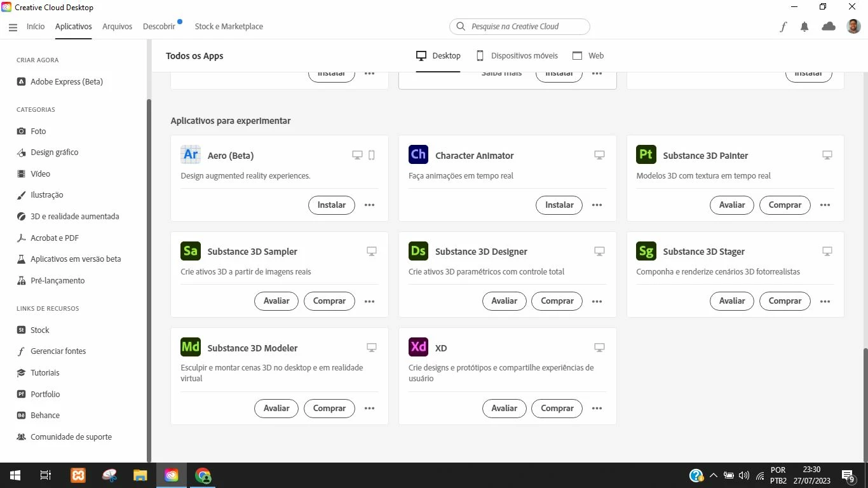
Task: Open more options for Substance 3D Modeler
Action: [x=369, y=408]
